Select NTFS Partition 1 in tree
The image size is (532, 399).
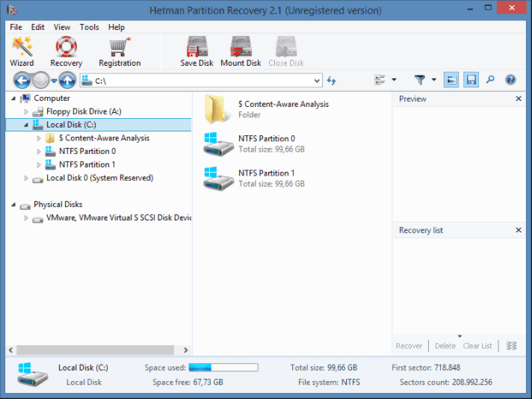click(87, 165)
